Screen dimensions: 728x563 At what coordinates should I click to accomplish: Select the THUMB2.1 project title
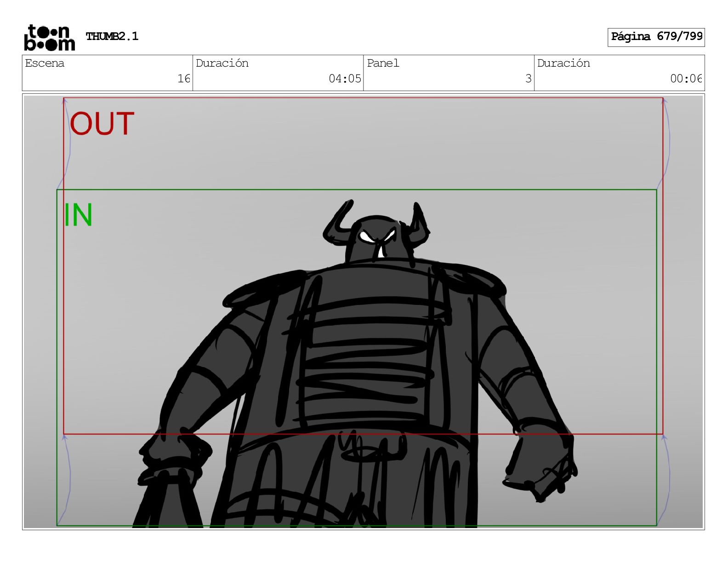[112, 36]
